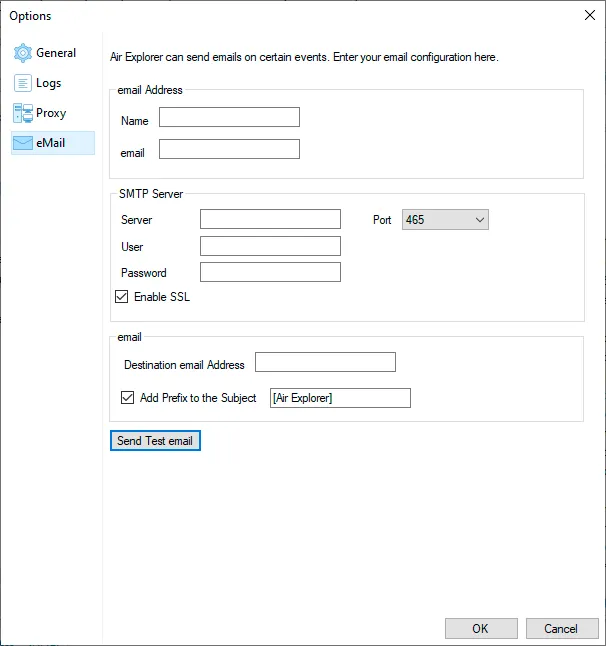This screenshot has width=606, height=646.
Task: Click the 'Enable SSL' label text
Action: [x=162, y=297]
